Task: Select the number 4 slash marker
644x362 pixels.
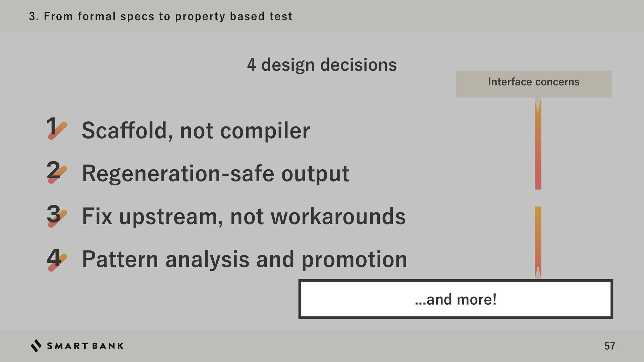Action: pos(57,259)
